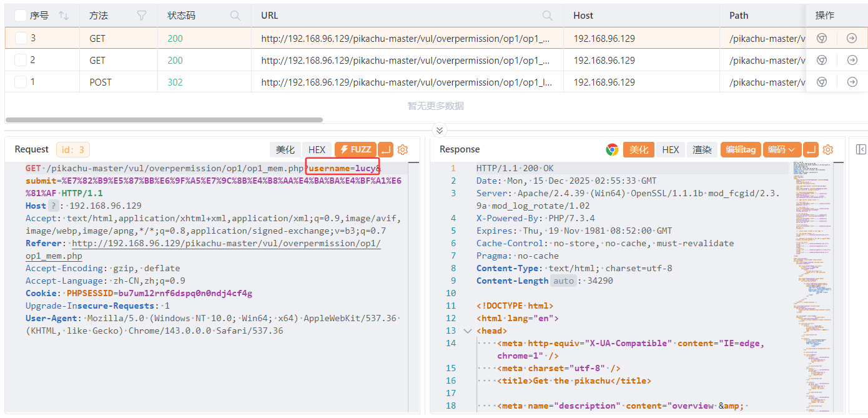Viewport: 868px width, 418px height.
Task: Click the Pragma: no-cache line
Action: (518, 256)
